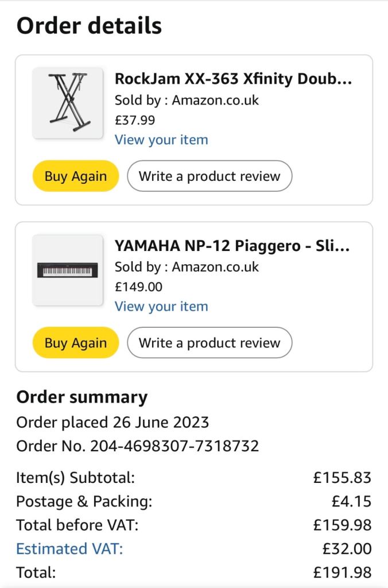The image size is (388, 588).
Task: Open the Estimated VAT link
Action: click(69, 548)
